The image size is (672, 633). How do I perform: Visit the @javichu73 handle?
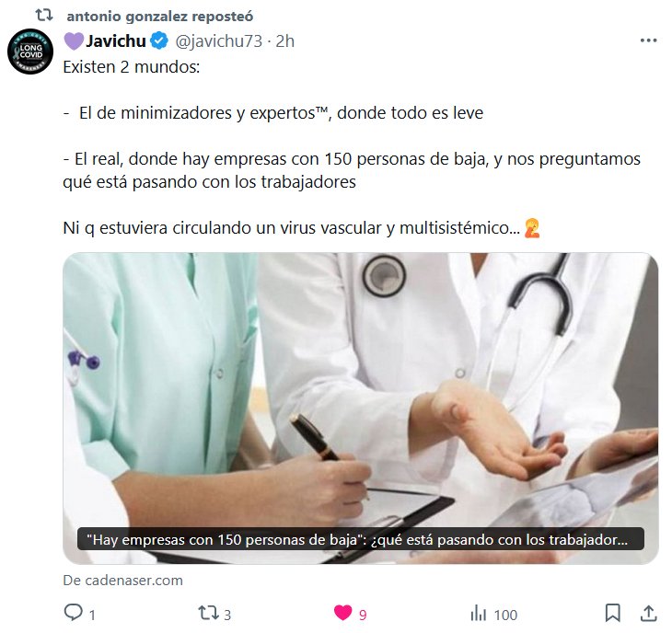218,41
